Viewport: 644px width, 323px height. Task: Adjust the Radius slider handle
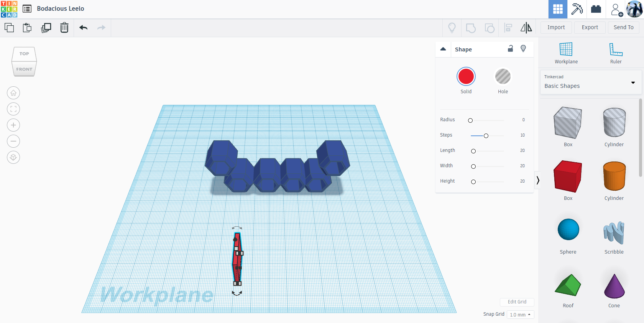[x=470, y=120]
